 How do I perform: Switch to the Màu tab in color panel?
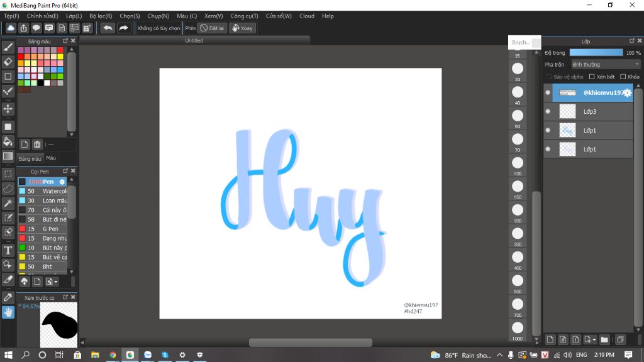coord(50,158)
